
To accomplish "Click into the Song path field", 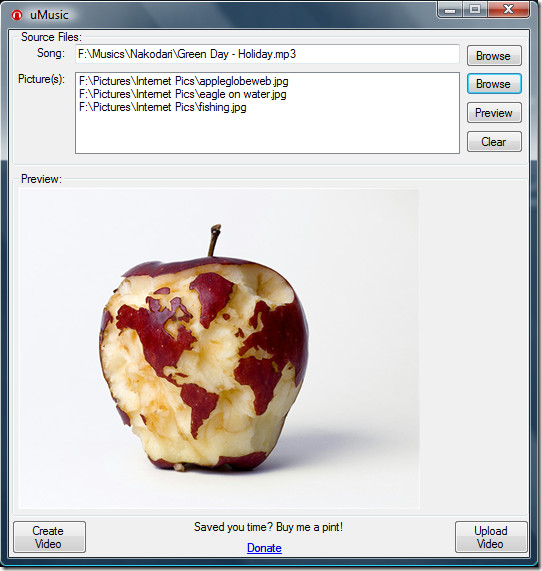I will [267, 54].
